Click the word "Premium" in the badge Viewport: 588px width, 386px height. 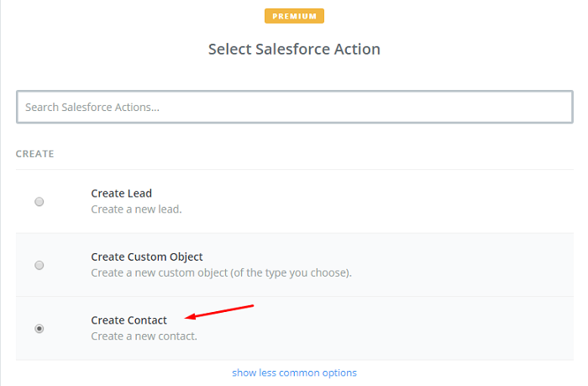(x=294, y=16)
